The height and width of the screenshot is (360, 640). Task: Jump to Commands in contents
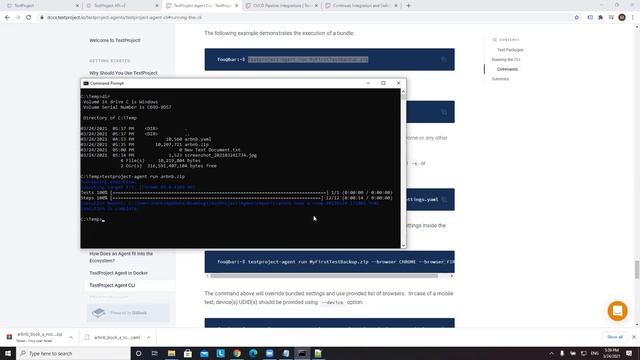click(507, 69)
